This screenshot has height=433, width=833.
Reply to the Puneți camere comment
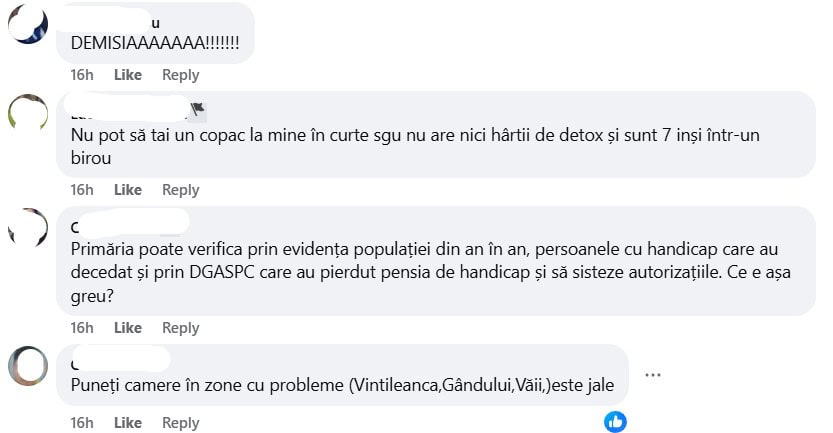pyautogui.click(x=181, y=423)
